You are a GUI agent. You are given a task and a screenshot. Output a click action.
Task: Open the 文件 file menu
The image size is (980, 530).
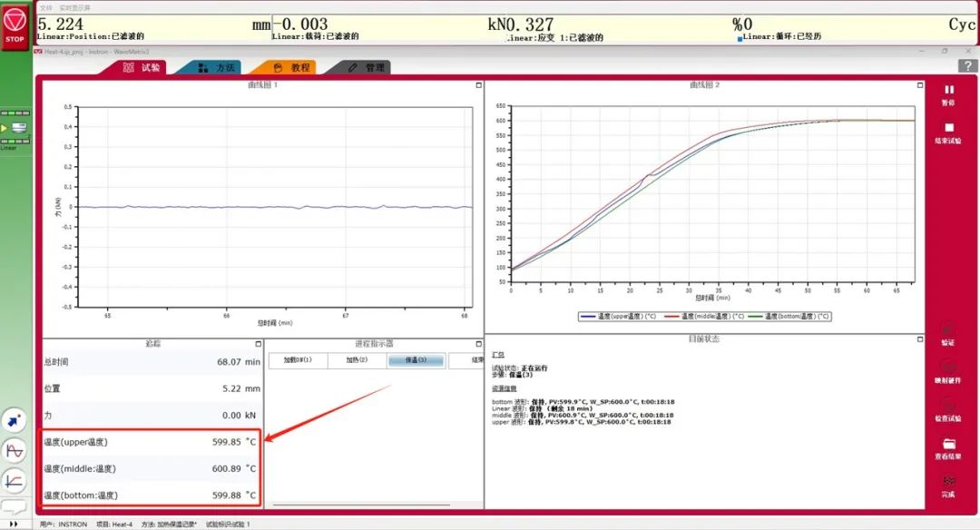46,7
